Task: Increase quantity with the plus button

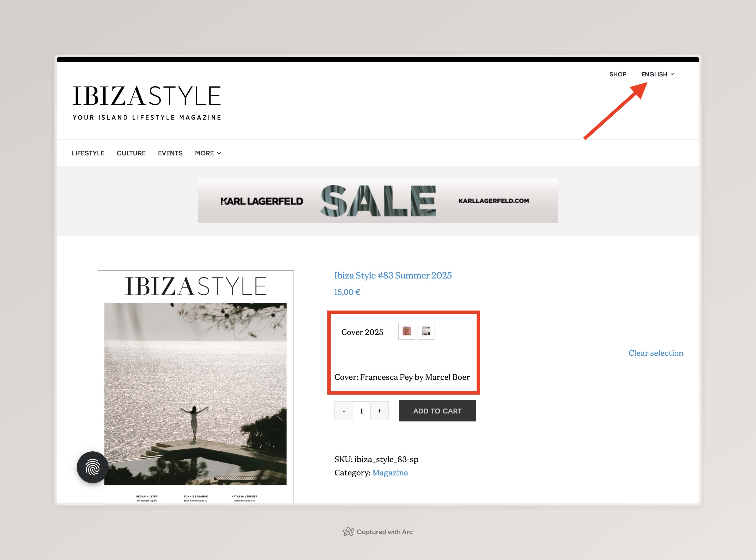Action: pyautogui.click(x=379, y=411)
